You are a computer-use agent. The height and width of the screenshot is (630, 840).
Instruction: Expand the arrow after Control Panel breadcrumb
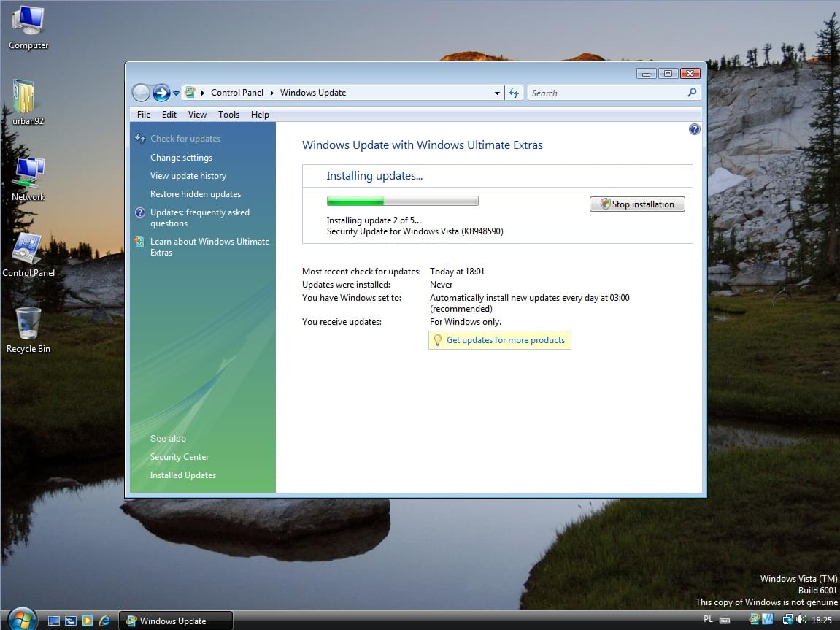point(272,93)
